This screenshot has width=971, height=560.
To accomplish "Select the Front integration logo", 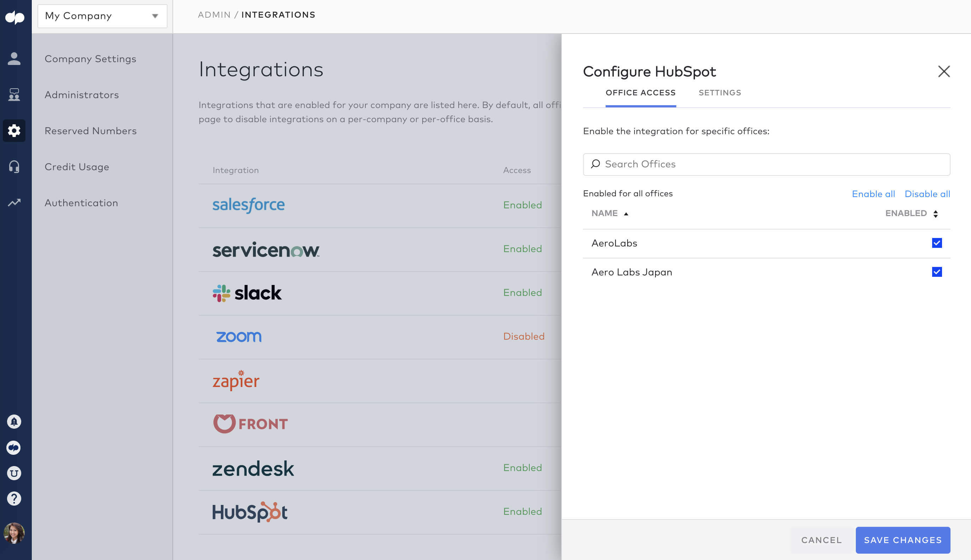I will point(251,424).
